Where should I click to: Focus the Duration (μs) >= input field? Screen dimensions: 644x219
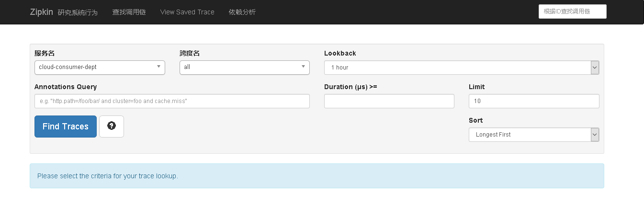click(x=389, y=101)
